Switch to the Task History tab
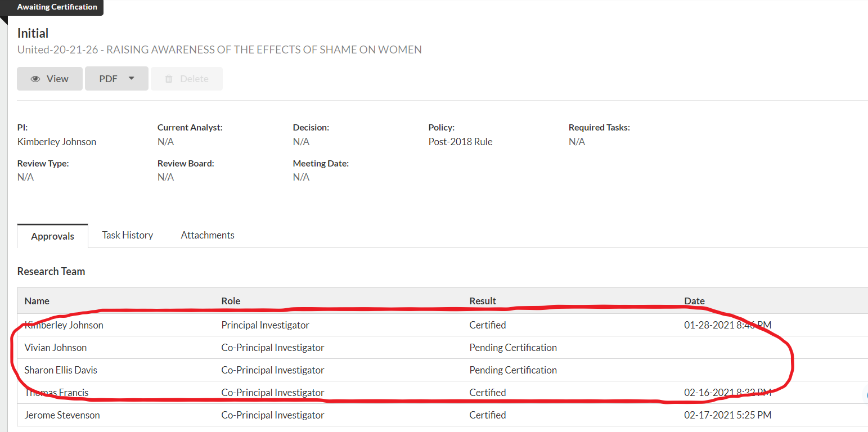868x432 pixels. pyautogui.click(x=127, y=235)
